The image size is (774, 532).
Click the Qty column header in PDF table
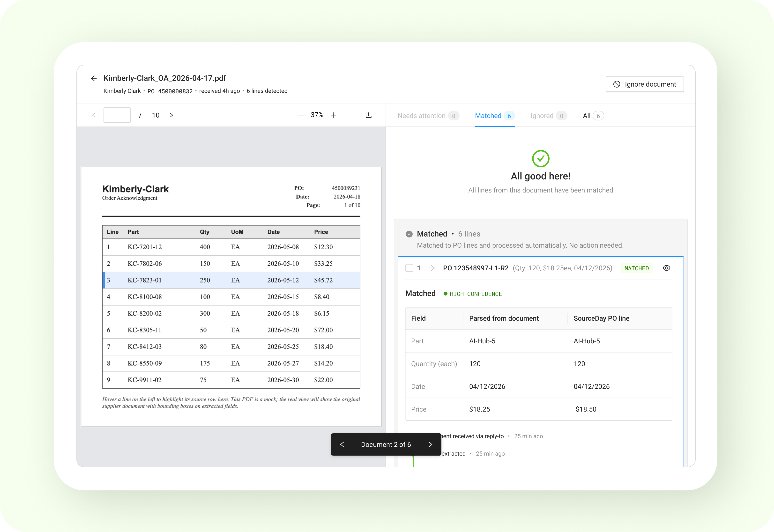(x=204, y=232)
